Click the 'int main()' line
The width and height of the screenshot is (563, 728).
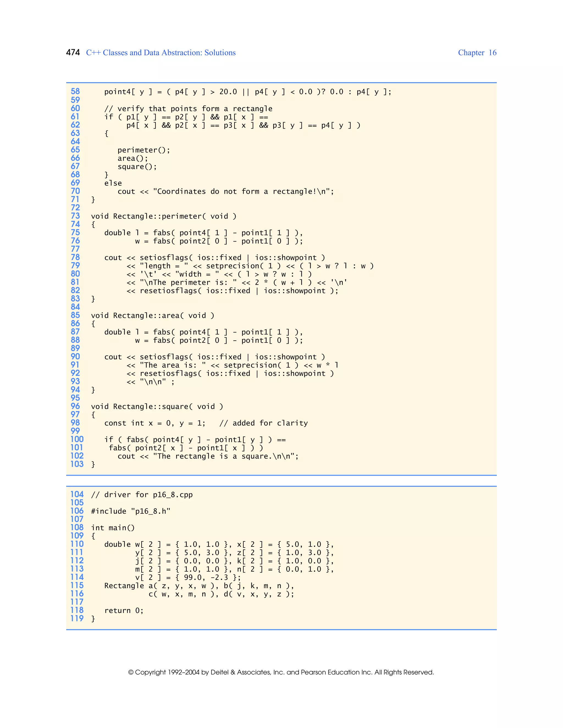click(x=113, y=528)
